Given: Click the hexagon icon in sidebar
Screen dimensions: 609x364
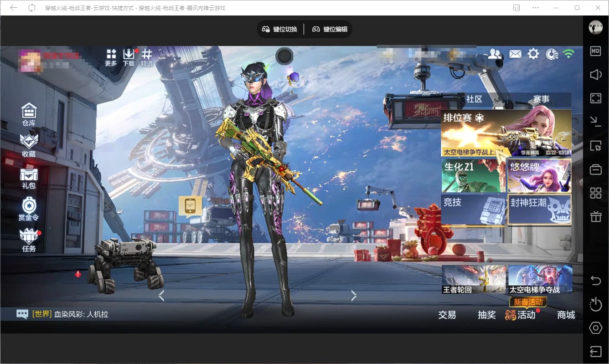Looking at the screenshot, I should (x=596, y=328).
